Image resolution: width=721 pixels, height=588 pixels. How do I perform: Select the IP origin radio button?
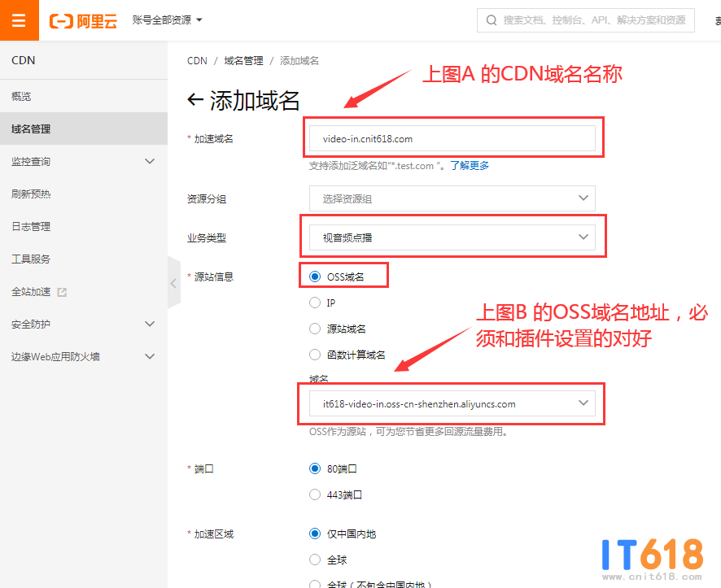tap(315, 303)
